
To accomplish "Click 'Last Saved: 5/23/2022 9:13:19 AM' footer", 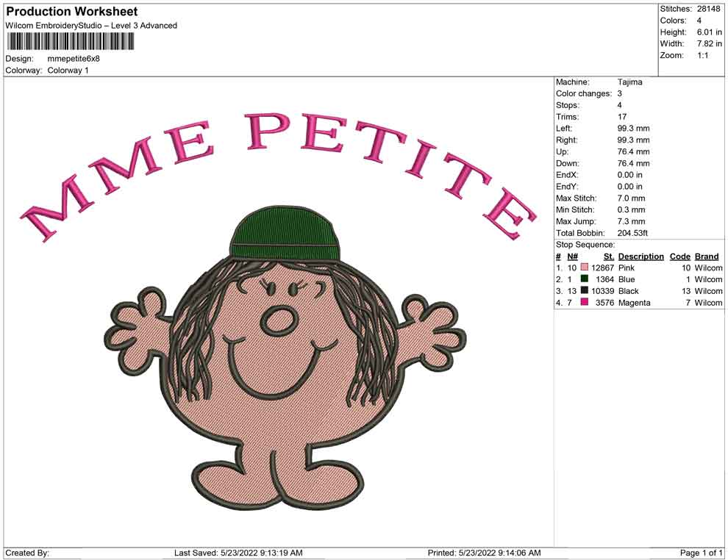I will click(239, 553).
